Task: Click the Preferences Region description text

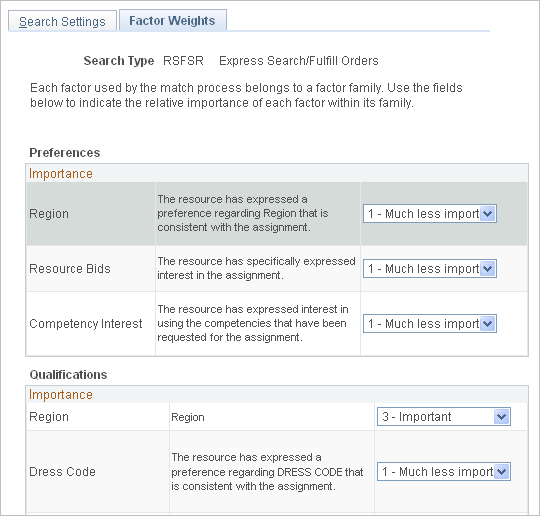Action: [242, 213]
